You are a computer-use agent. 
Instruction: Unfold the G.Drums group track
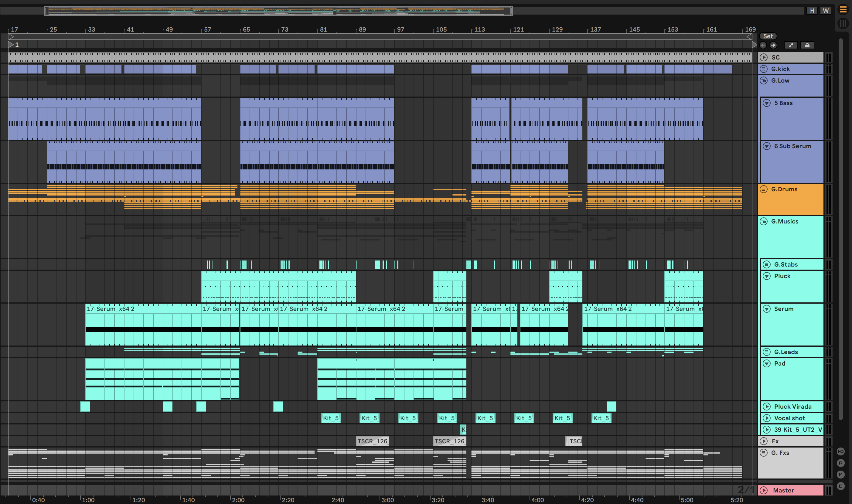click(x=764, y=189)
